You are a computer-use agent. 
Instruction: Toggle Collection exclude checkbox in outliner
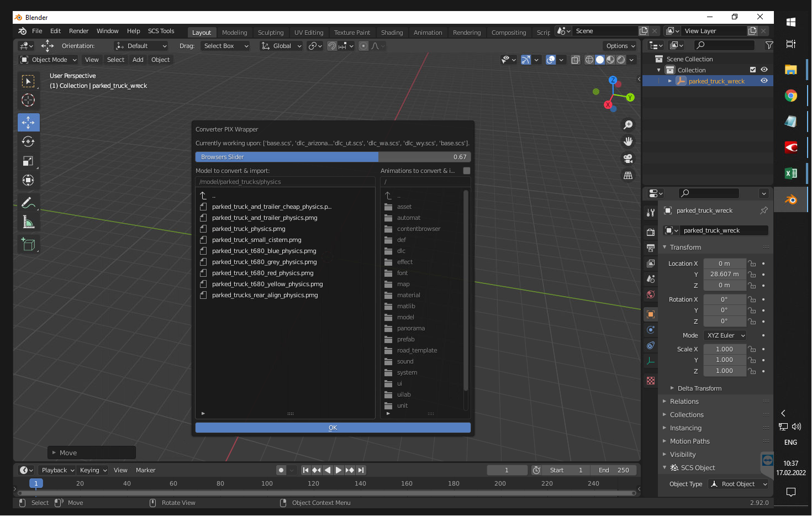752,70
